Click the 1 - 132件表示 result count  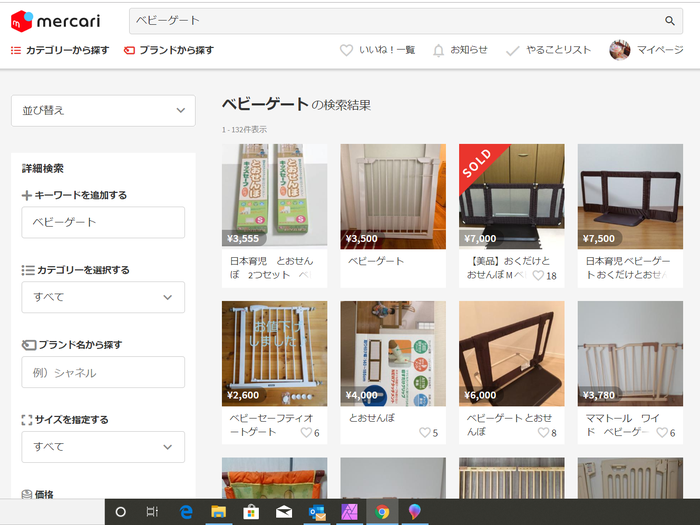[x=244, y=129]
